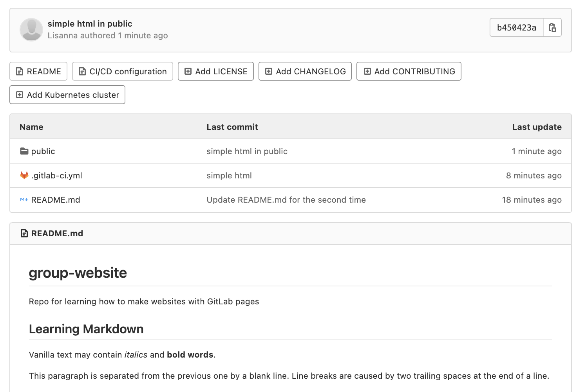Screen dimensions: 586x392
Task: Open the .gitlab-ci.yml file
Action: pos(57,175)
